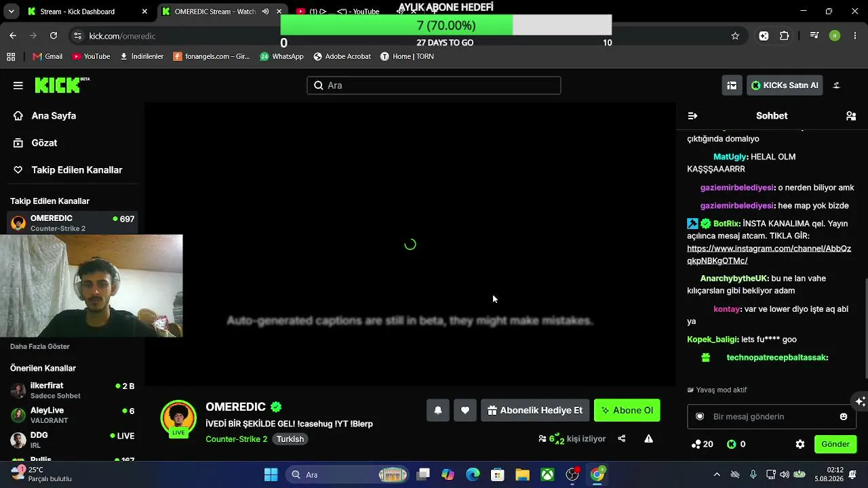Viewport: 868px width, 488px height.
Task: Click Daha Fazla Göster link
Action: [x=40, y=346]
